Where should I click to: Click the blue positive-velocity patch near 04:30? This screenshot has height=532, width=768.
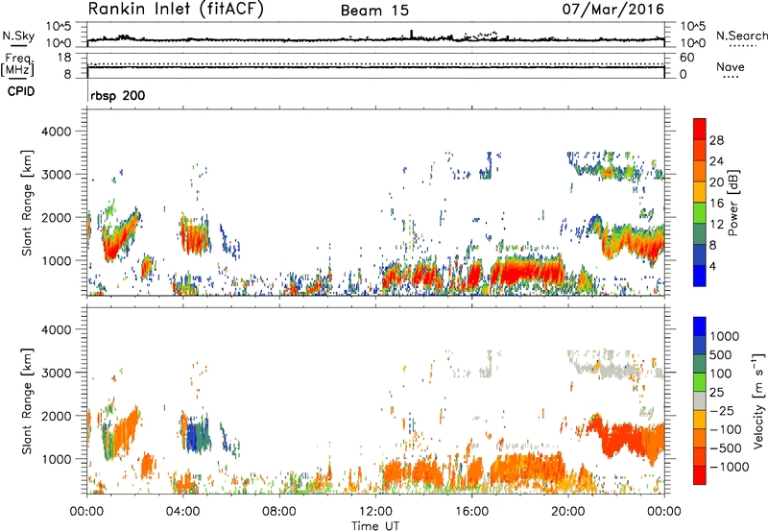tap(194, 437)
